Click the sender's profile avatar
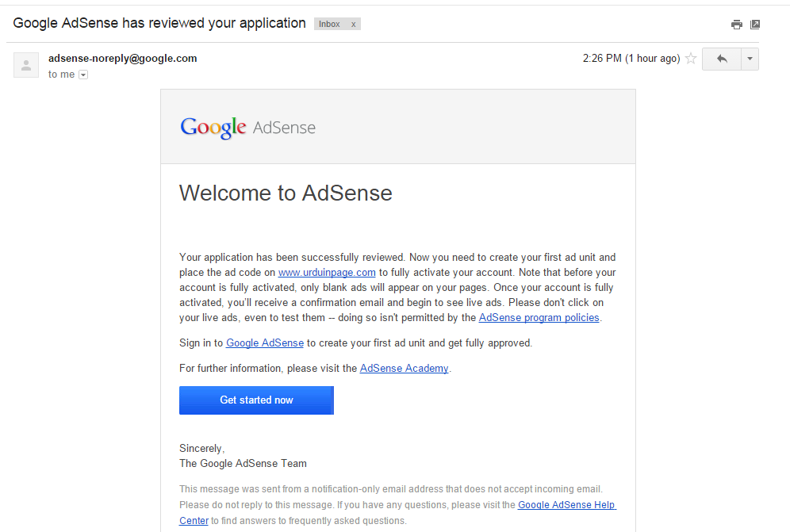This screenshot has height=532, width=790. (x=26, y=65)
